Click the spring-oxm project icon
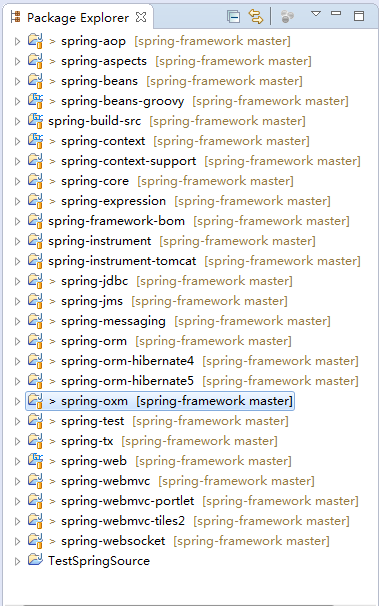The width and height of the screenshot is (379, 606). [35, 401]
